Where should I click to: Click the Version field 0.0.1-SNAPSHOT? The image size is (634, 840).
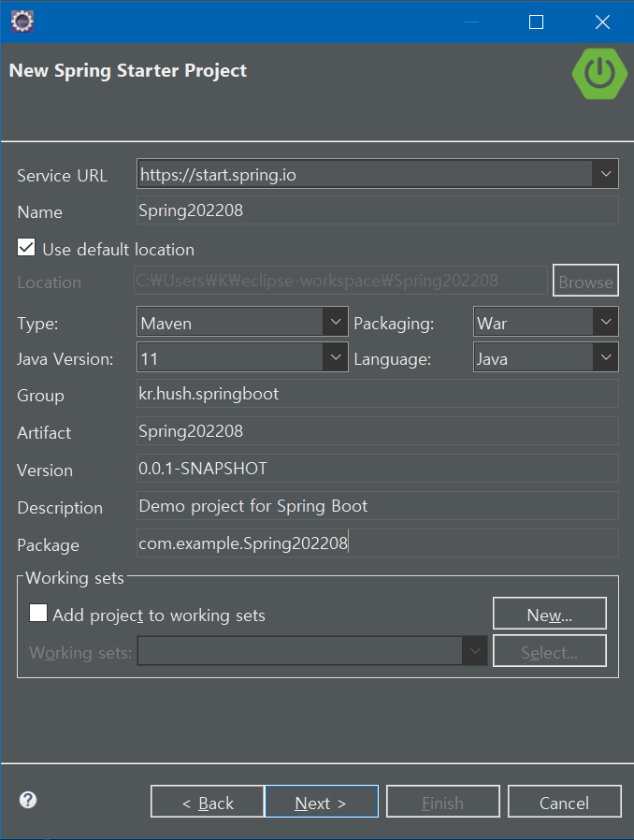pos(378,469)
